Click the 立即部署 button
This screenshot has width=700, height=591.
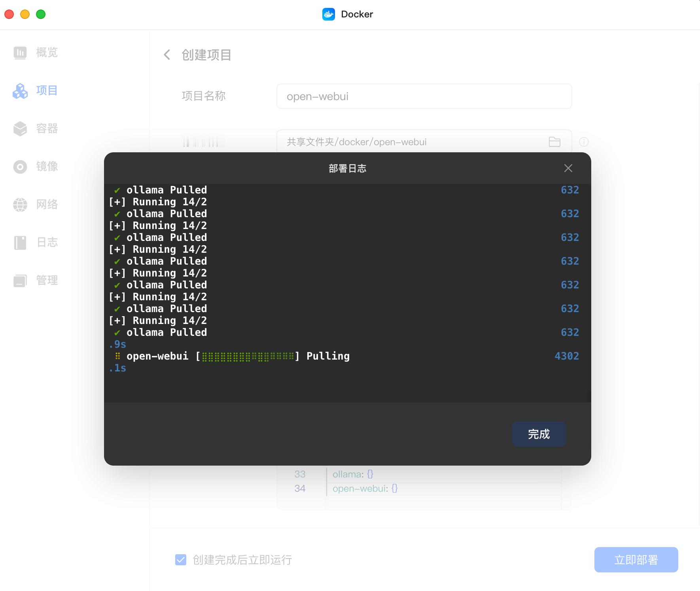(636, 559)
